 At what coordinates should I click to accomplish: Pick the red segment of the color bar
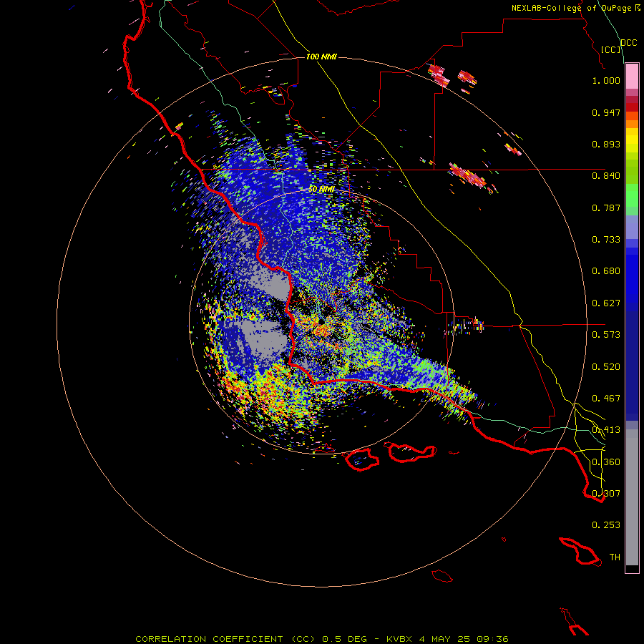click(x=632, y=107)
